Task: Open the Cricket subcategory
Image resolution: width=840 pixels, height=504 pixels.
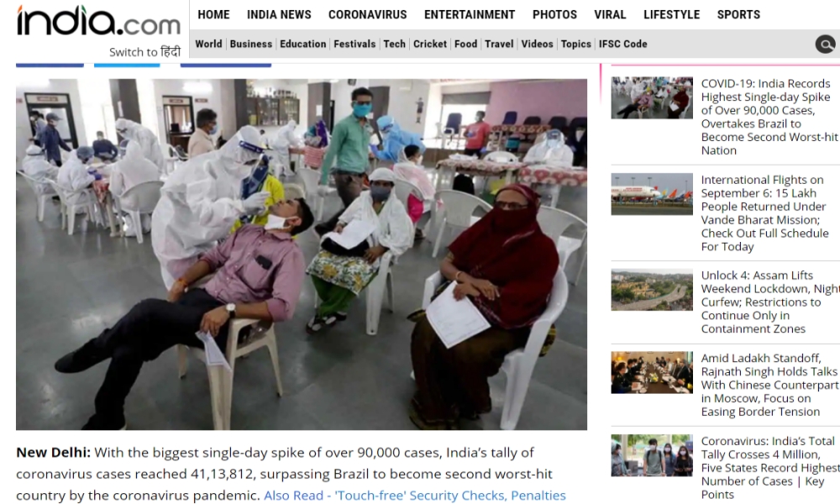Action: pos(429,44)
